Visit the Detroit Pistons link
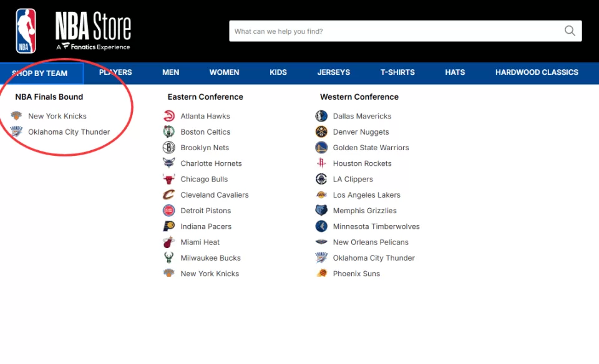The image size is (599, 364). point(205,211)
